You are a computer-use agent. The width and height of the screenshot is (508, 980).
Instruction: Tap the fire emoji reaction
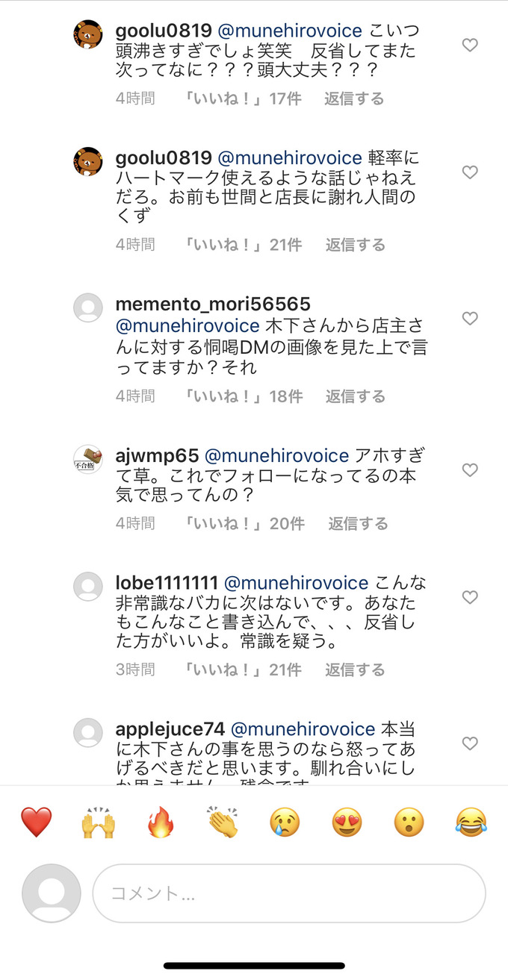pos(161,823)
